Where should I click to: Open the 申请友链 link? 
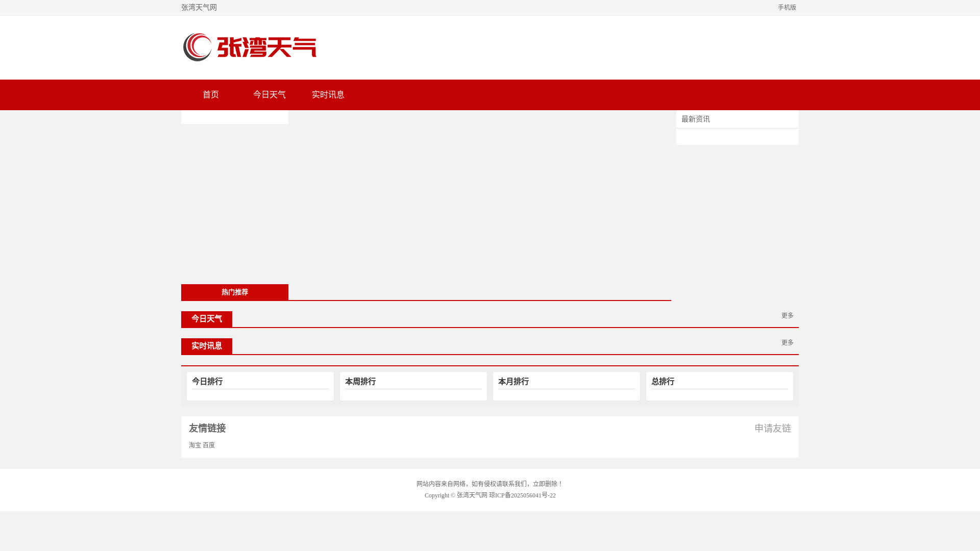(x=773, y=429)
